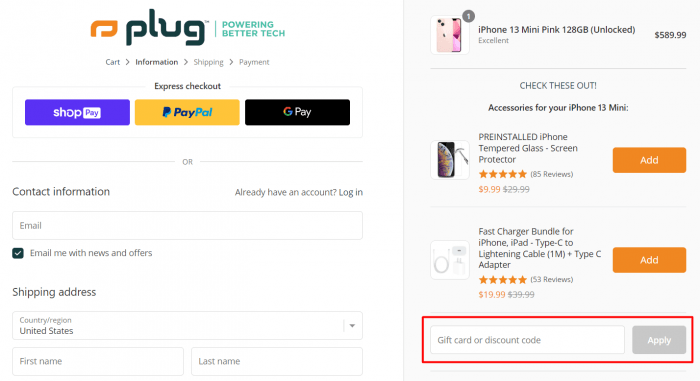Click the Apply discount button
This screenshot has width=700, height=381.
(659, 340)
